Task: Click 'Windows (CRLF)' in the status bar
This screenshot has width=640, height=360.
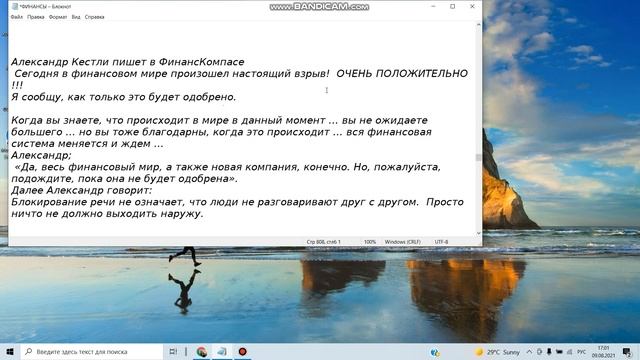Action: pos(402,242)
